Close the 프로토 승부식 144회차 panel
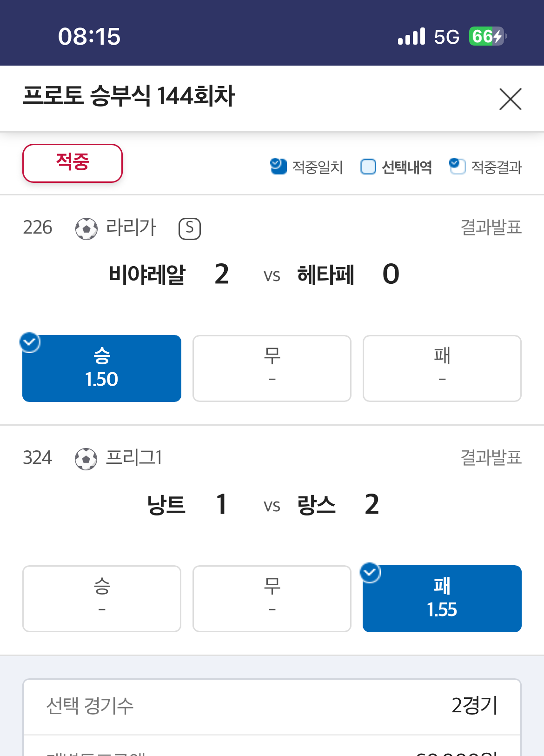The height and width of the screenshot is (756, 544). pyautogui.click(x=510, y=99)
